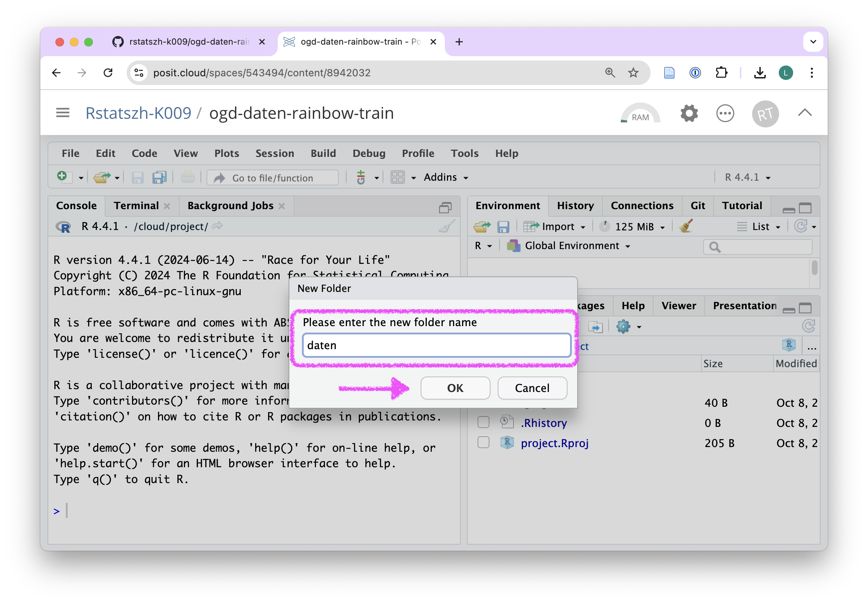Screen dimensions: 868x604
Task: Switch to the Help tab
Action: coord(633,306)
